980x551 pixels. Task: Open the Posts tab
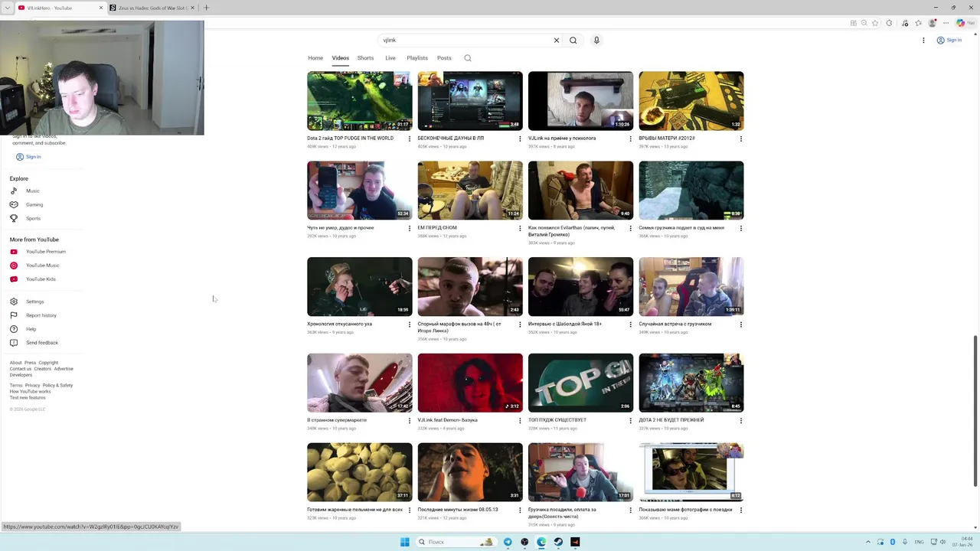444,58
